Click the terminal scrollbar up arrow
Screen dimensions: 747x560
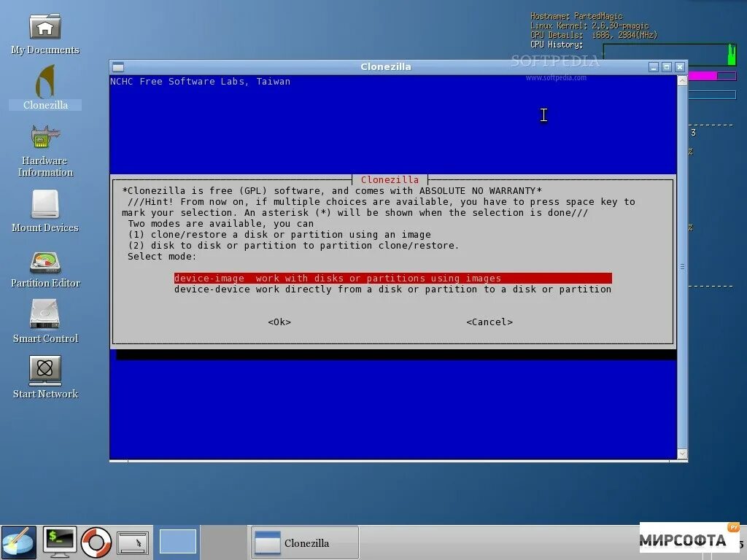pos(682,80)
